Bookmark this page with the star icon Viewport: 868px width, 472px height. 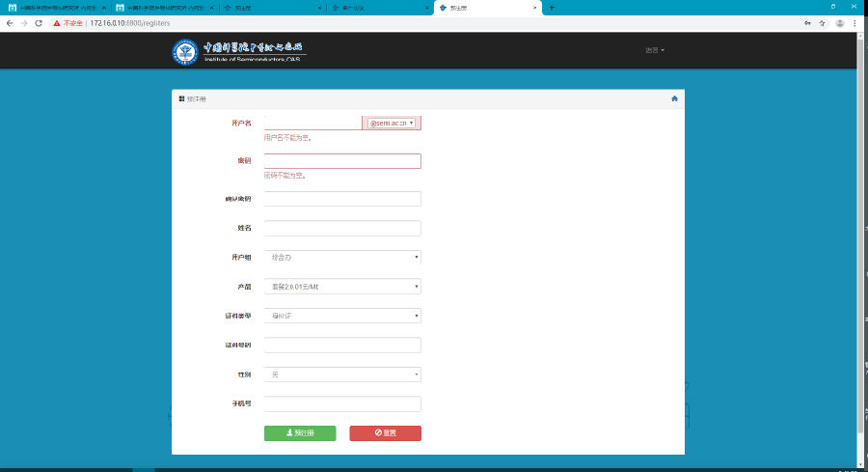pyautogui.click(x=822, y=22)
